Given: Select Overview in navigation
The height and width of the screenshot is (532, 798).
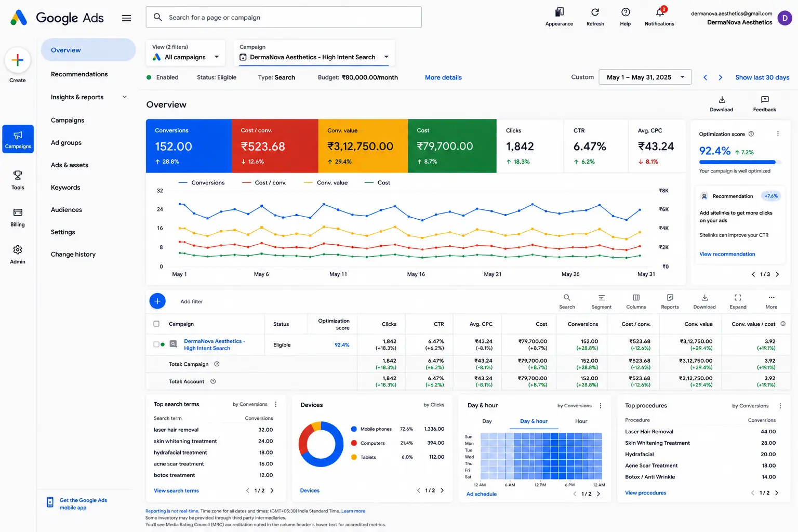Looking at the screenshot, I should (88, 50).
